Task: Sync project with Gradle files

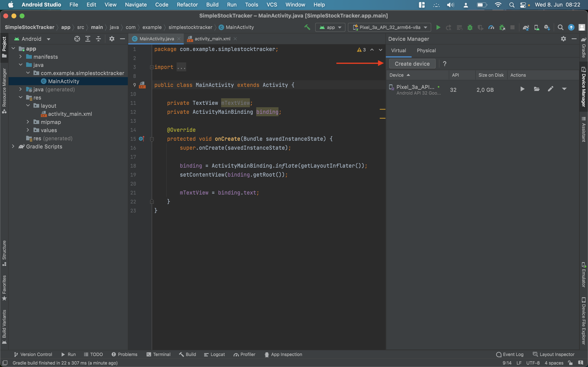Action: click(x=526, y=28)
